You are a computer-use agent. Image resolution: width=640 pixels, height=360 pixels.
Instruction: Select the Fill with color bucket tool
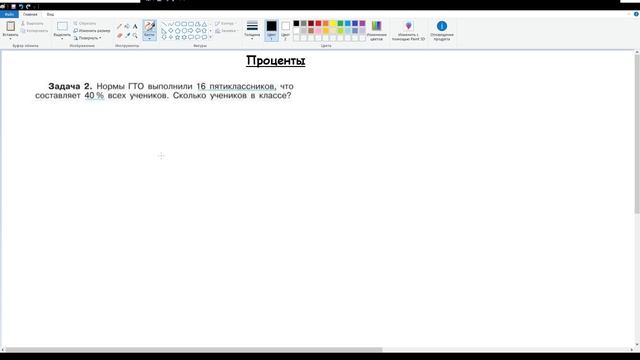tap(127, 27)
